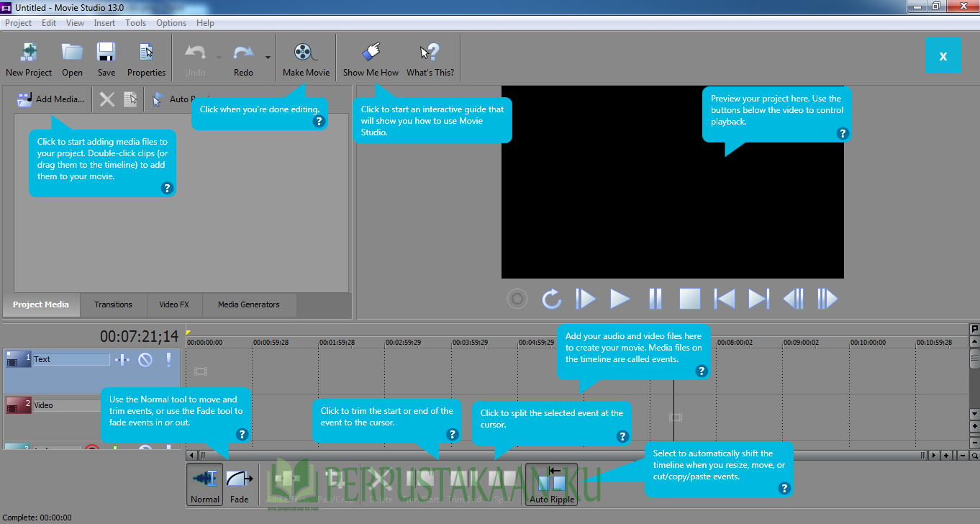
Task: Click the timeline horizontal scroll left arrow
Action: click(x=191, y=456)
